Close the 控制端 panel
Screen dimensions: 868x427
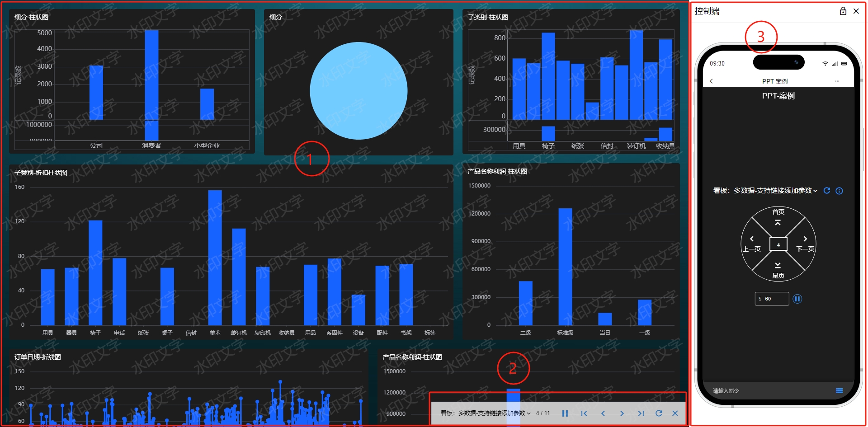click(x=856, y=11)
